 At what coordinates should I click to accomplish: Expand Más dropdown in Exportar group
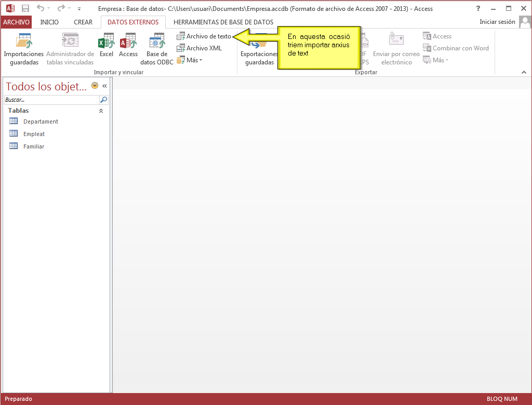(436, 60)
